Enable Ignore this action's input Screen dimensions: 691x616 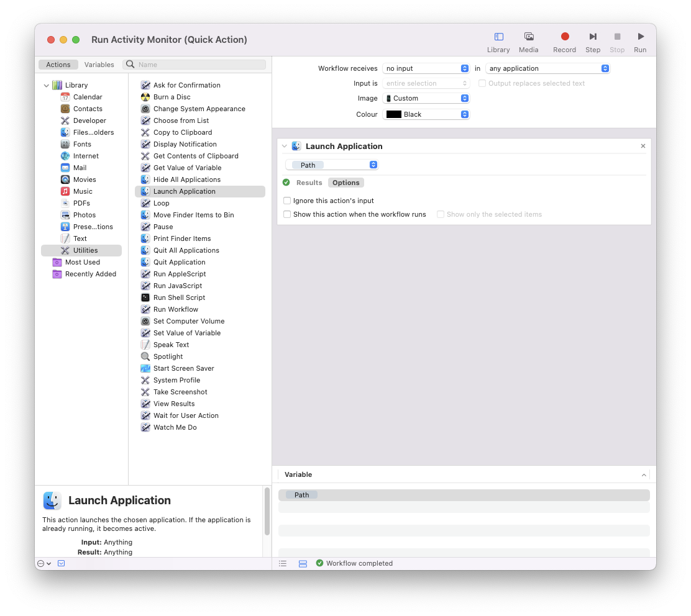click(x=287, y=201)
